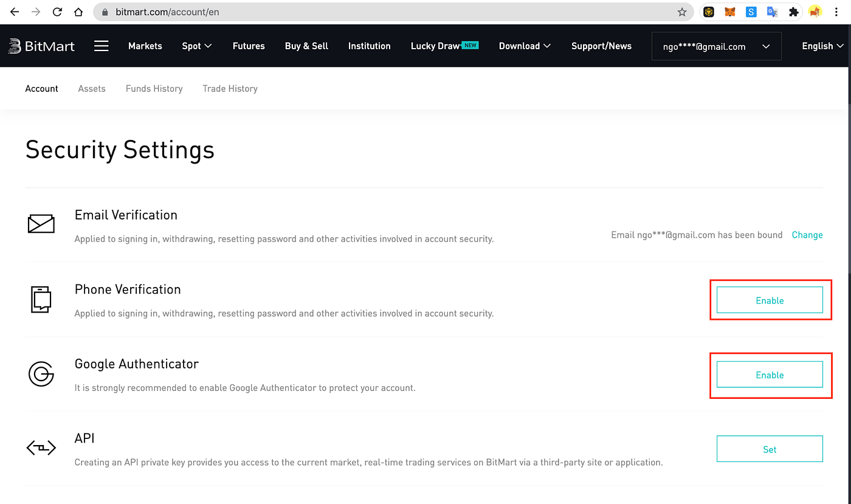Open the Extensions puzzle piece menu
Screen dimensions: 851x504
tap(793, 12)
